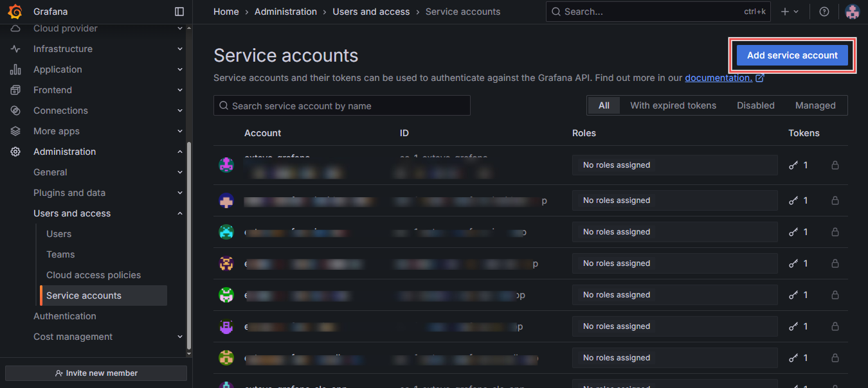Navigate to Administration via breadcrumb
Image resolution: width=868 pixels, height=388 pixels.
tap(285, 11)
